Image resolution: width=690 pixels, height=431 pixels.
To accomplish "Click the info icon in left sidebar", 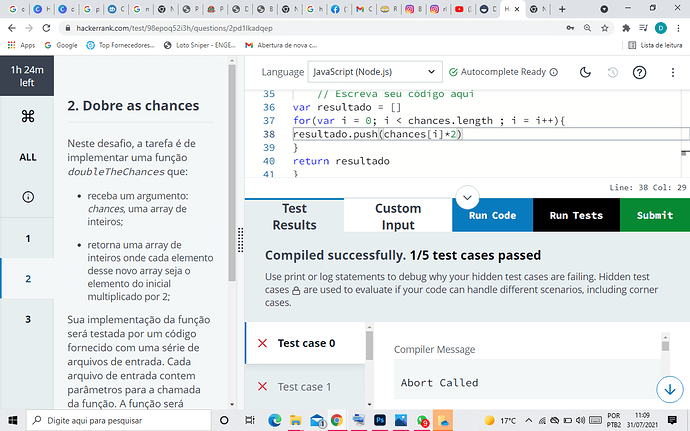I will [x=28, y=197].
